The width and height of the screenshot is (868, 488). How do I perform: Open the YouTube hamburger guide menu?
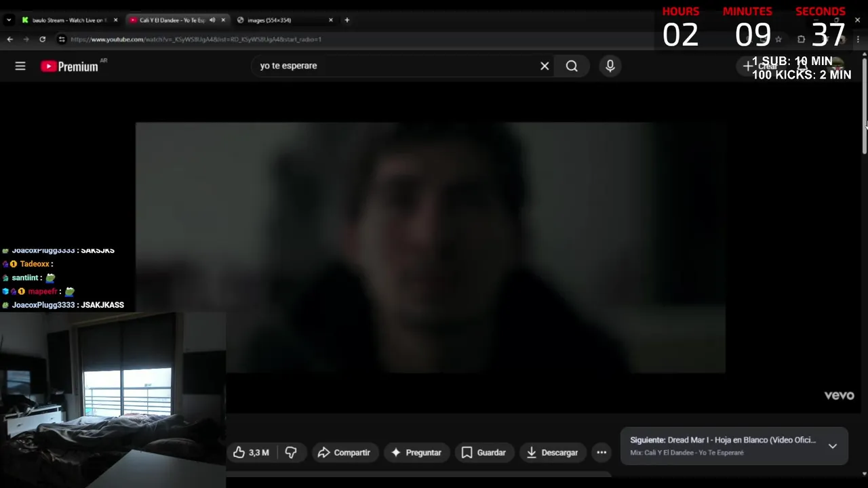point(20,66)
